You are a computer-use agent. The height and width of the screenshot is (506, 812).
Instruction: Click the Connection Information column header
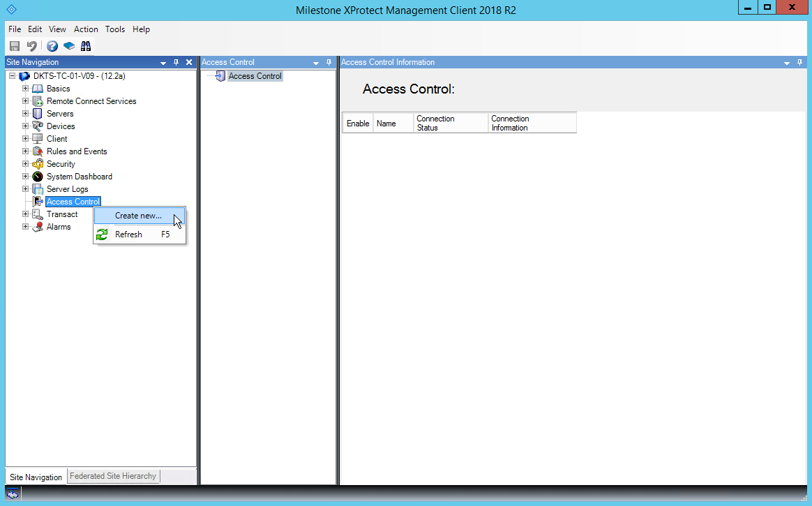tap(532, 124)
